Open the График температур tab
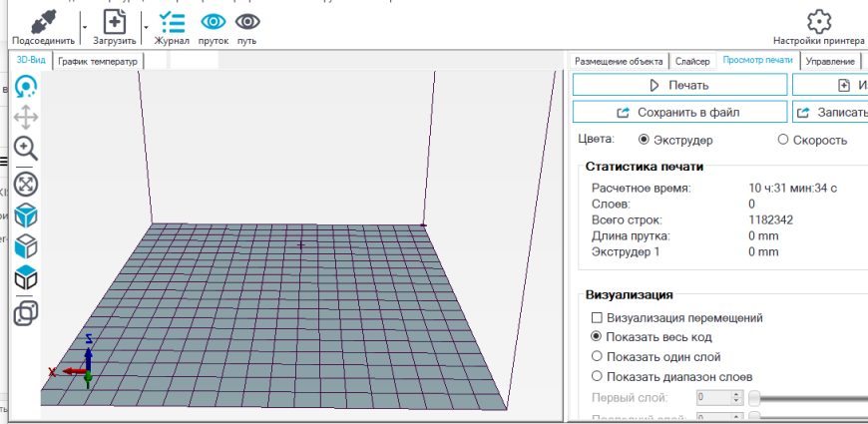 (x=98, y=62)
